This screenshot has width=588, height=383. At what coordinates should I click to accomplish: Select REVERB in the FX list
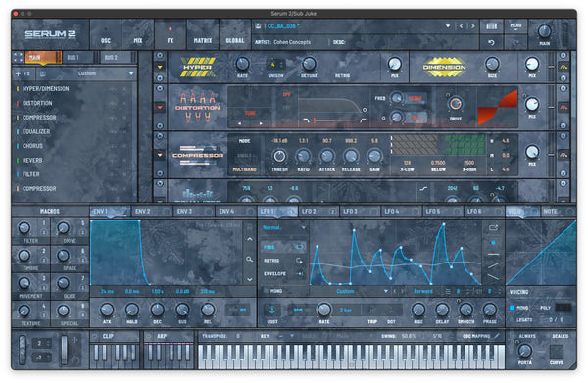click(32, 161)
